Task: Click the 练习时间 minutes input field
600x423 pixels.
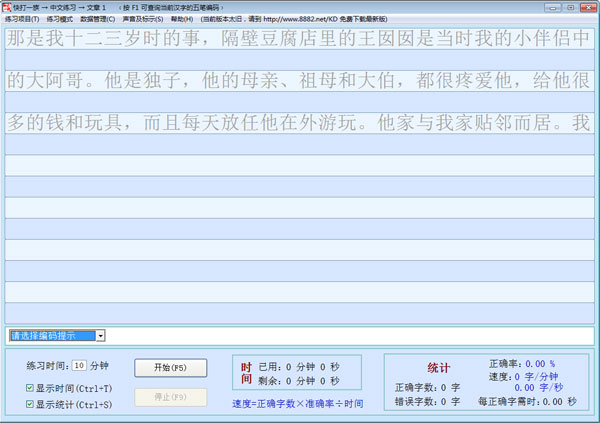Action: coord(79,365)
